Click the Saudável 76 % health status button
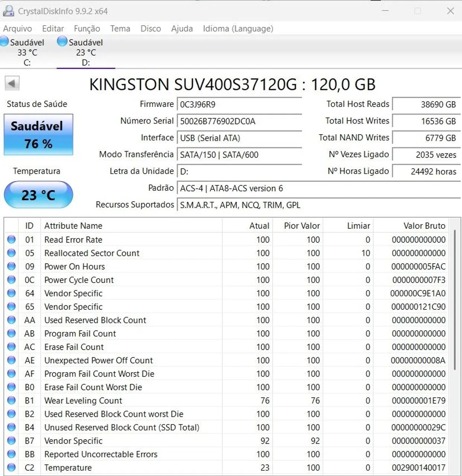 [38, 135]
